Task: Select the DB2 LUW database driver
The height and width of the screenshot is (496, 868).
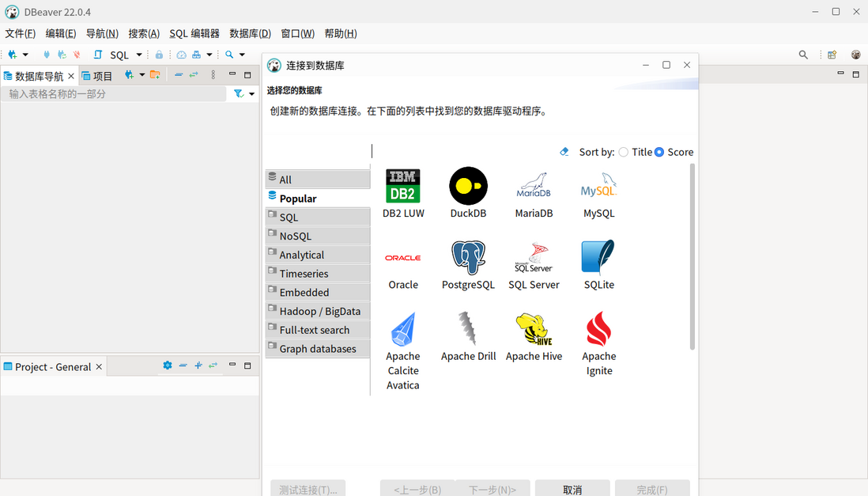Action: point(403,193)
